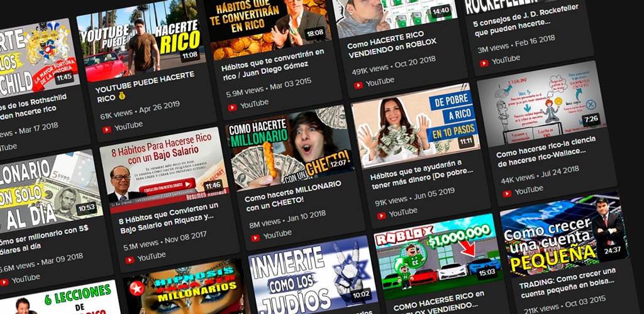Open the 'De pobre a rico en 10 pasos' thumbnail
Viewport: 644px width, 314px height.
coord(416,125)
